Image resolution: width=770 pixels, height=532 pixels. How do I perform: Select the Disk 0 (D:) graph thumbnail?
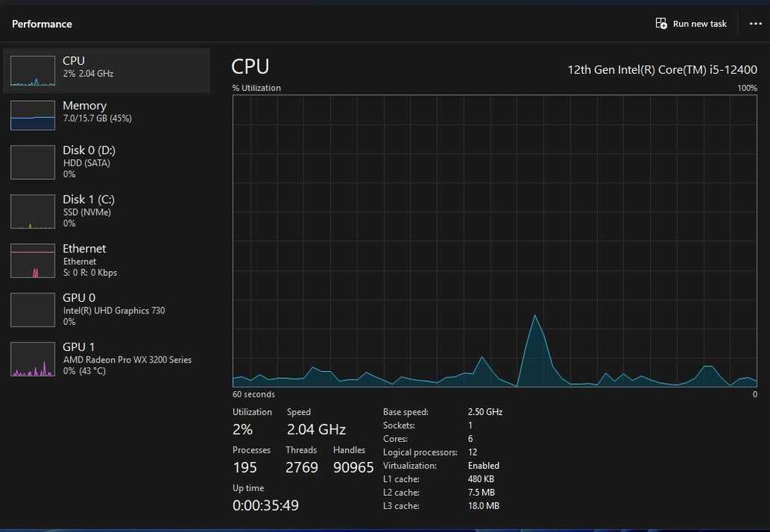tap(32, 162)
